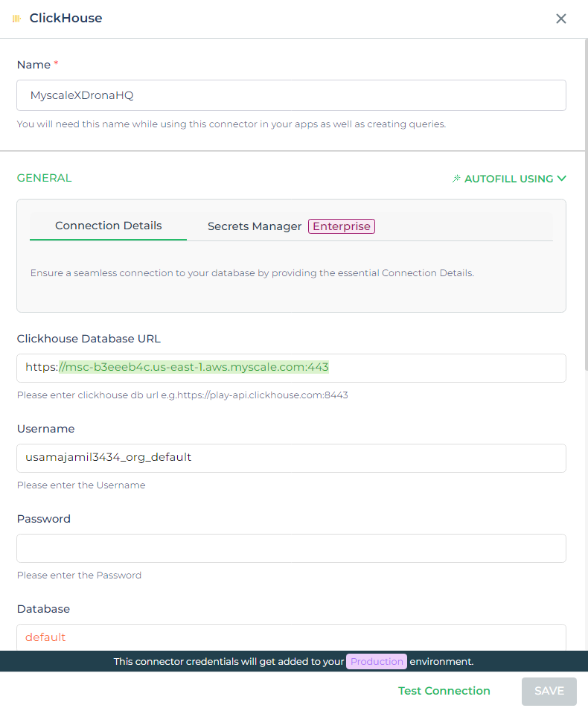Switch to Connection Details tab

pos(109,226)
